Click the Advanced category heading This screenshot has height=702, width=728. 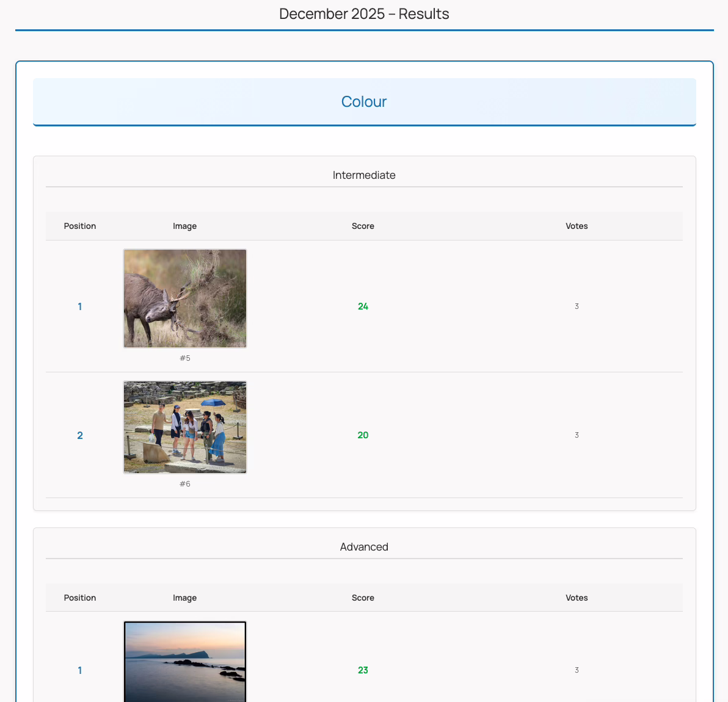[364, 547]
